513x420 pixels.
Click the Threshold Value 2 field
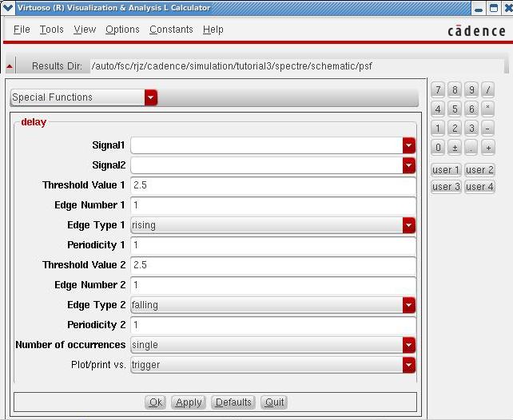click(x=273, y=265)
